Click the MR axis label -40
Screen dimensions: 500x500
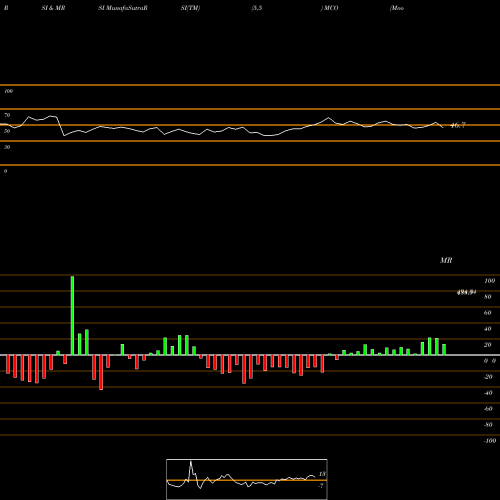[488, 393]
